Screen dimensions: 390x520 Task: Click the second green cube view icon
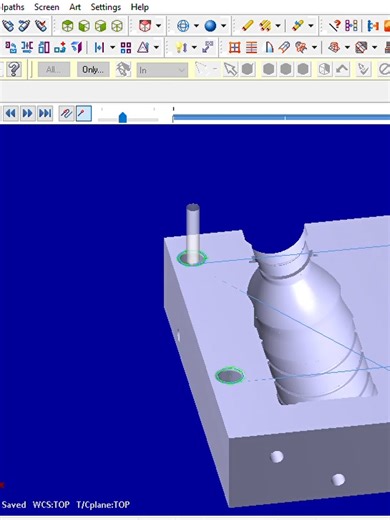pyautogui.click(x=84, y=26)
